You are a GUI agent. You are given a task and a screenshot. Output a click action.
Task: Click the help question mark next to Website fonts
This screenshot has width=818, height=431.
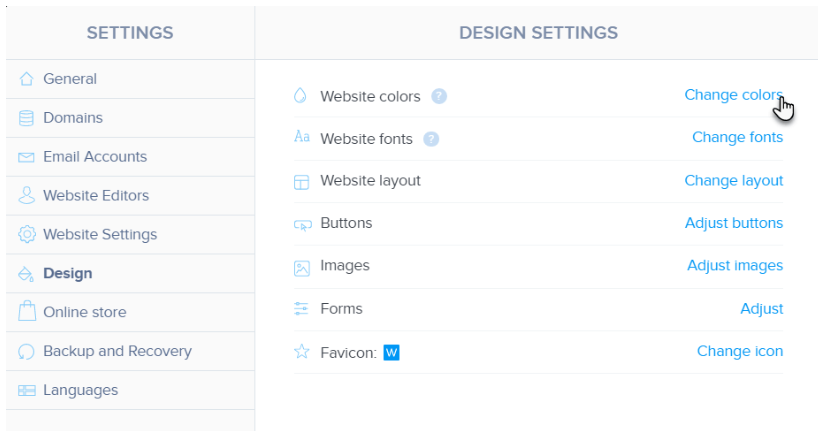pyautogui.click(x=431, y=139)
